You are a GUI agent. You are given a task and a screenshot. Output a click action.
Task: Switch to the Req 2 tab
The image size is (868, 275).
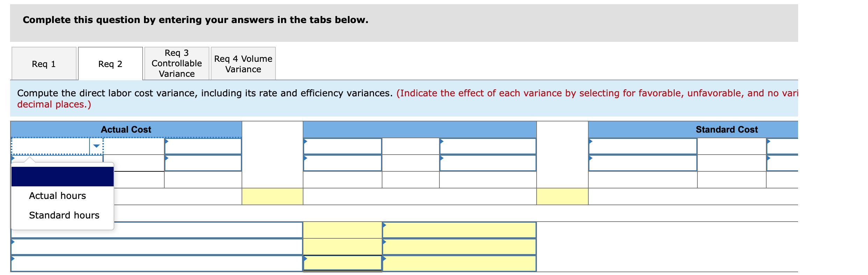109,64
